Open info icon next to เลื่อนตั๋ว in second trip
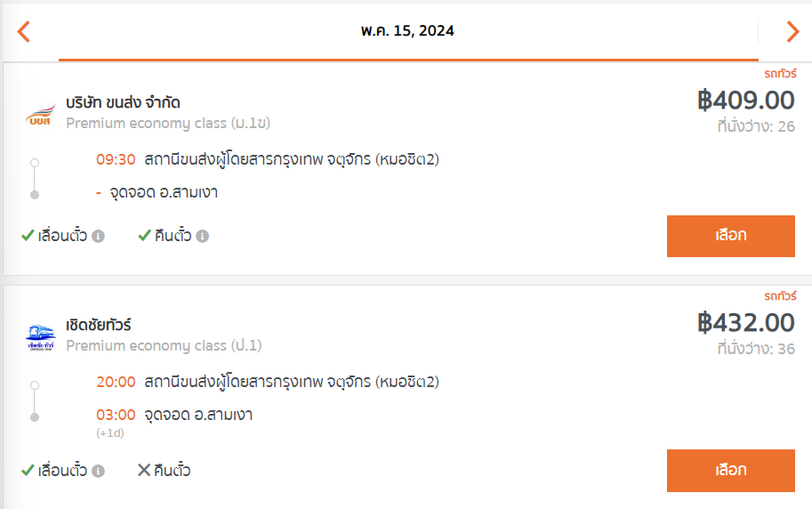 (99, 471)
